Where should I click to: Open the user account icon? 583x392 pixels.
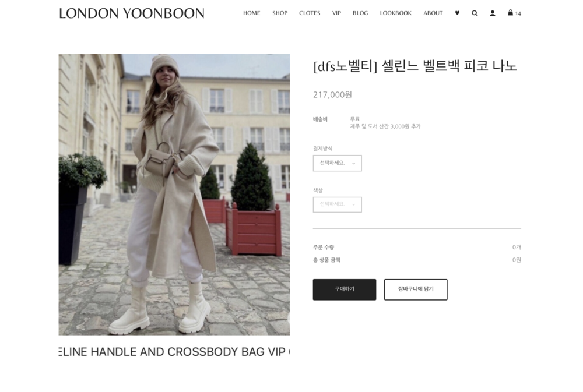[x=492, y=13]
